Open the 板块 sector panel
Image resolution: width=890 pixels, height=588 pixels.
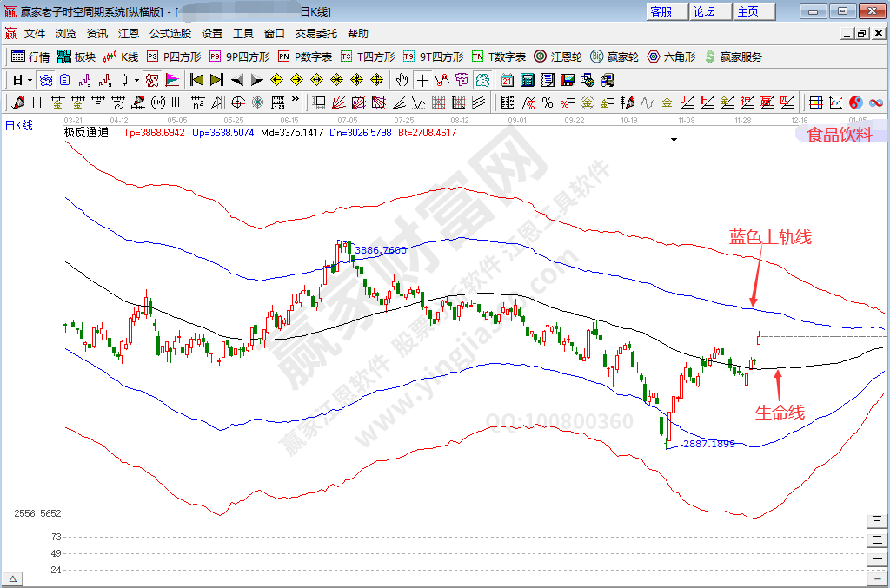[76, 56]
